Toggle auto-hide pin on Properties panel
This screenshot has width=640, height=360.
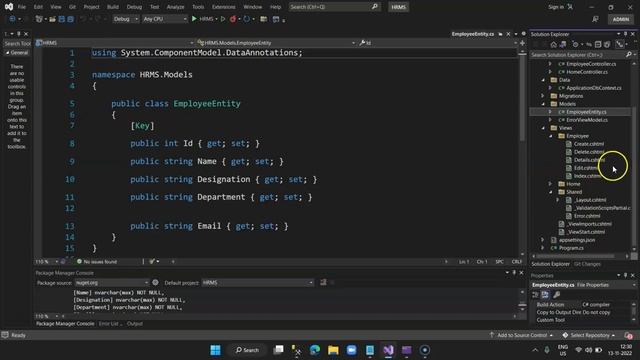pos(625,276)
